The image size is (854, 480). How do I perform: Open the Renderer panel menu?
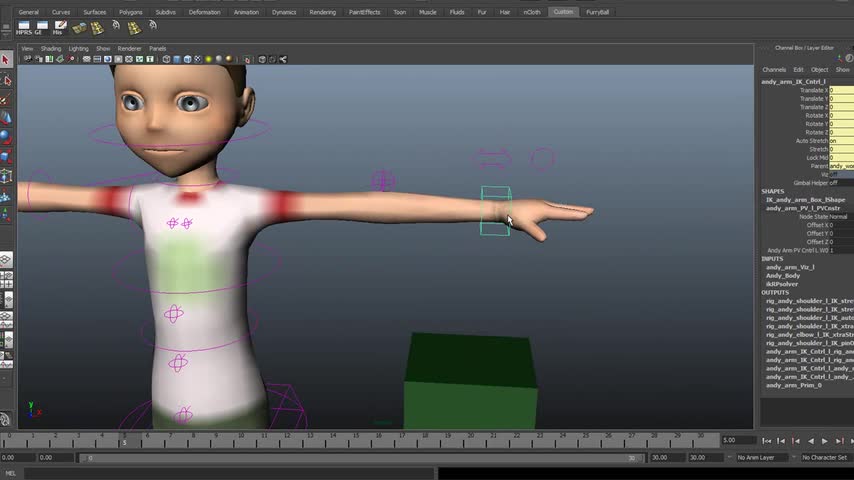click(129, 48)
